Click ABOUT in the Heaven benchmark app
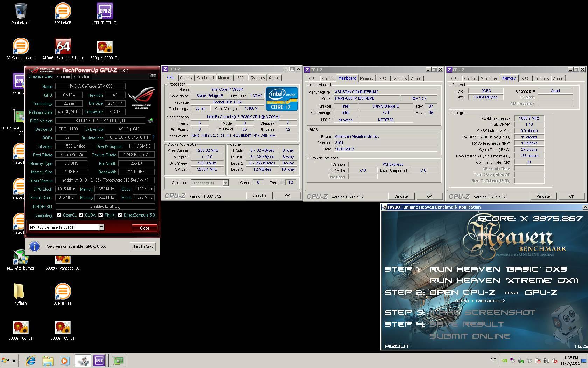Image resolution: width=588 pixels, height=368 pixels. click(397, 346)
